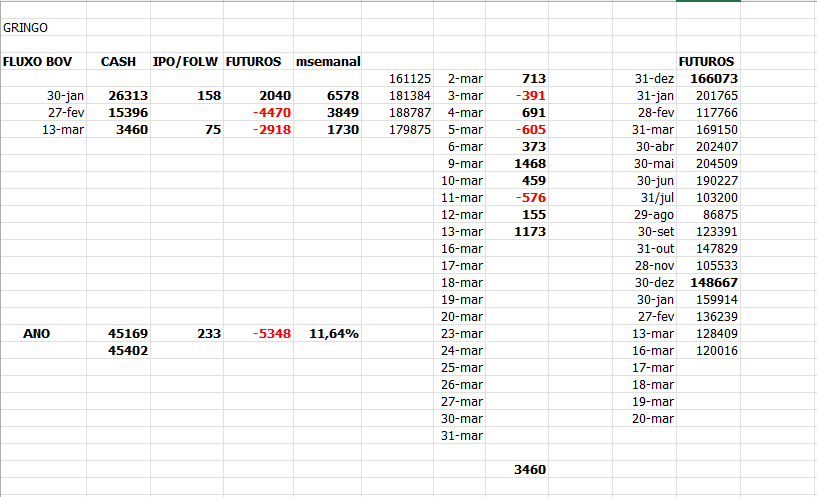
Task: Select value 179875
Action: click(x=398, y=130)
